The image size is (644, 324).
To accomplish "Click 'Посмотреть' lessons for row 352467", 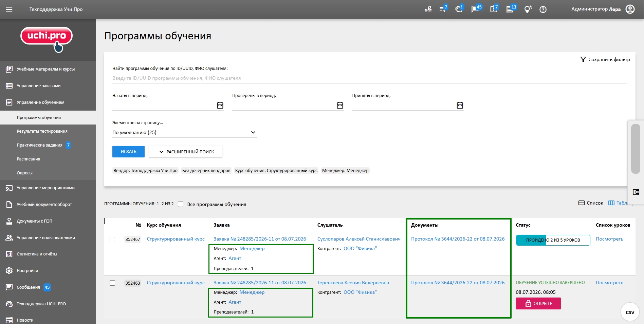I will point(609,239).
